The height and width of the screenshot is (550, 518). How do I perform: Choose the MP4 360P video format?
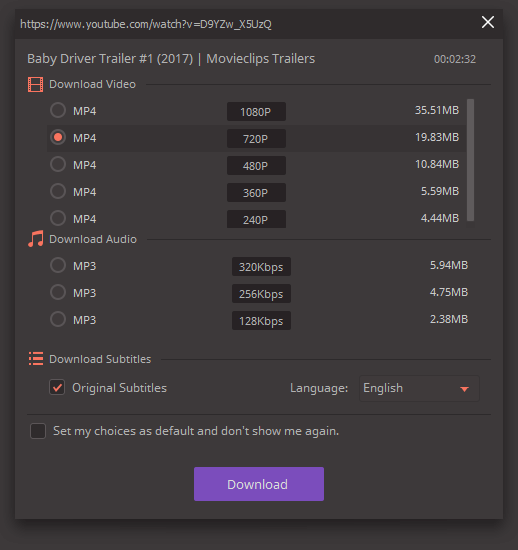tap(58, 191)
